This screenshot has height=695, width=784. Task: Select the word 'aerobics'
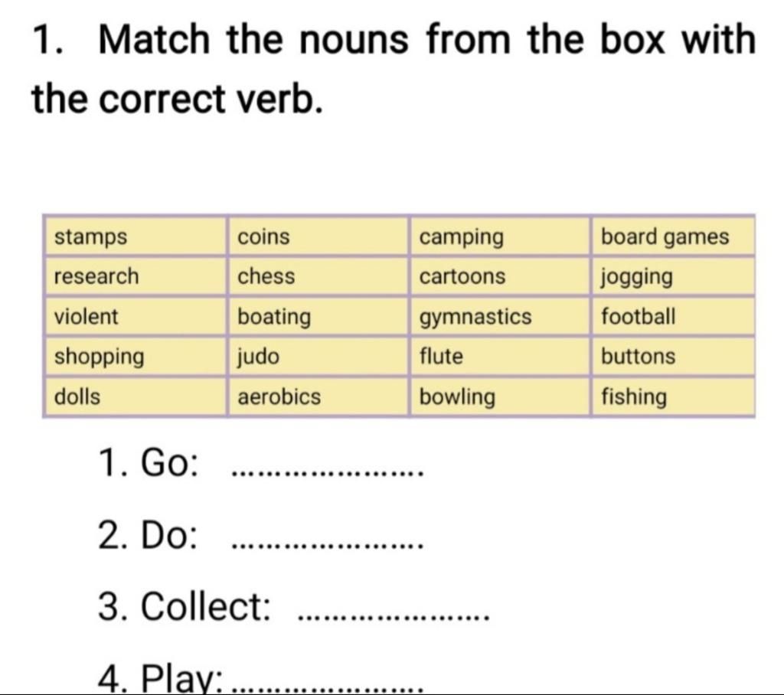click(x=279, y=396)
